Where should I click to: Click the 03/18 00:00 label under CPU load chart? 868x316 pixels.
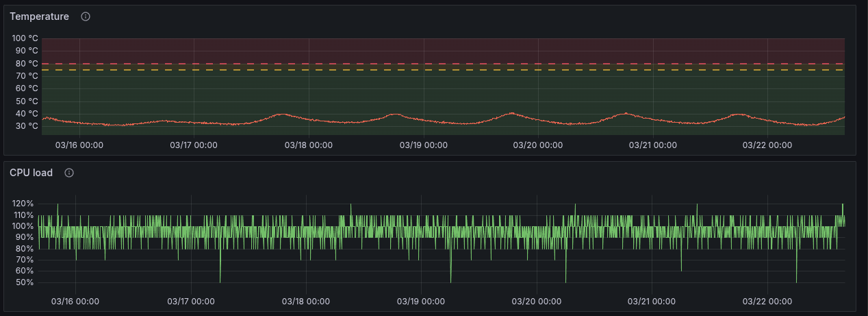(307, 302)
